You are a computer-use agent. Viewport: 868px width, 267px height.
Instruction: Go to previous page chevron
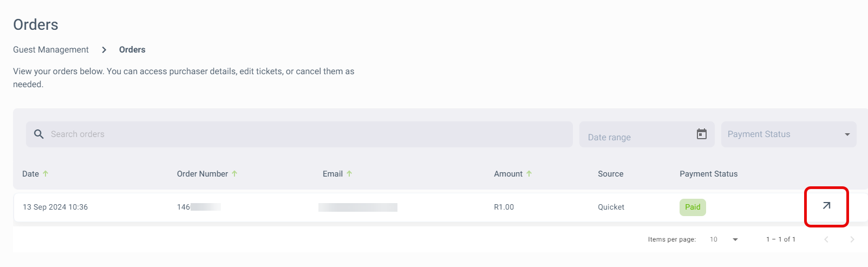point(826,239)
